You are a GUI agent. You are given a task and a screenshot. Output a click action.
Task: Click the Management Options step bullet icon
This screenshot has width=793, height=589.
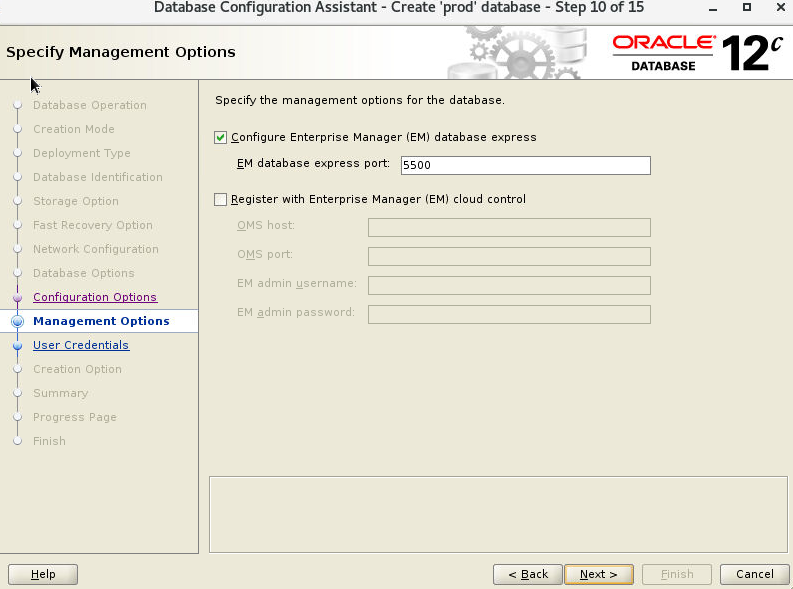(x=18, y=321)
